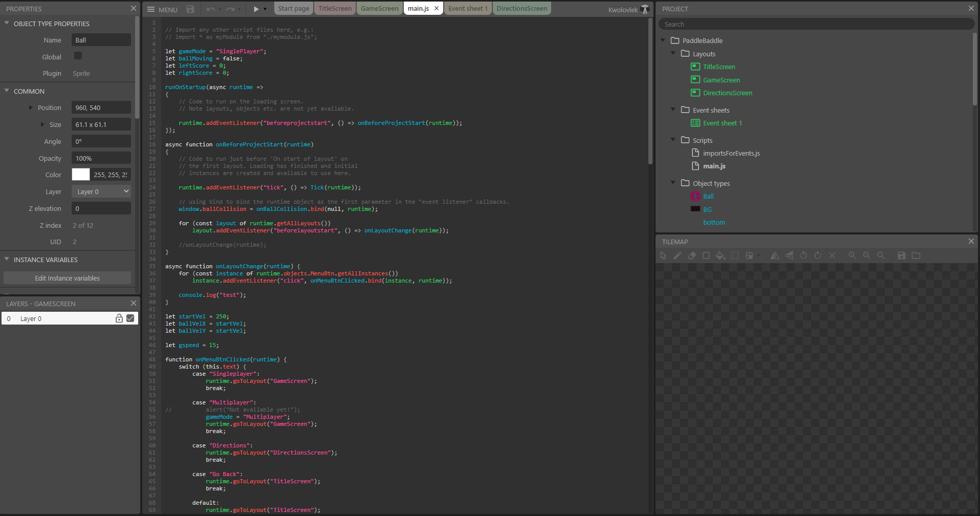The height and width of the screenshot is (516, 980).
Task: Expand the Position property fields
Action: [x=30, y=107]
